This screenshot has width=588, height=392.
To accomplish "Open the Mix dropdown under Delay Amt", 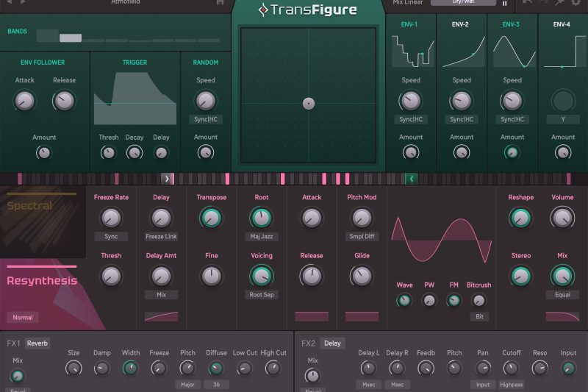I will (161, 295).
